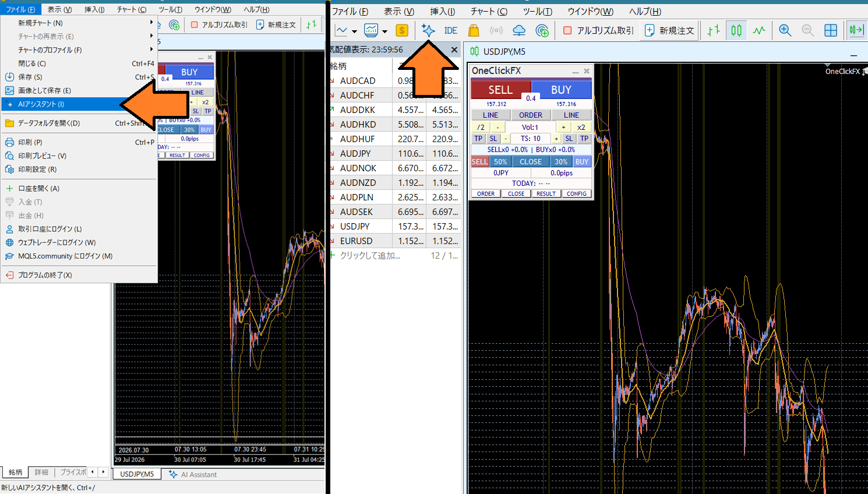Click the TS: 10 field in OneClickFX

531,139
